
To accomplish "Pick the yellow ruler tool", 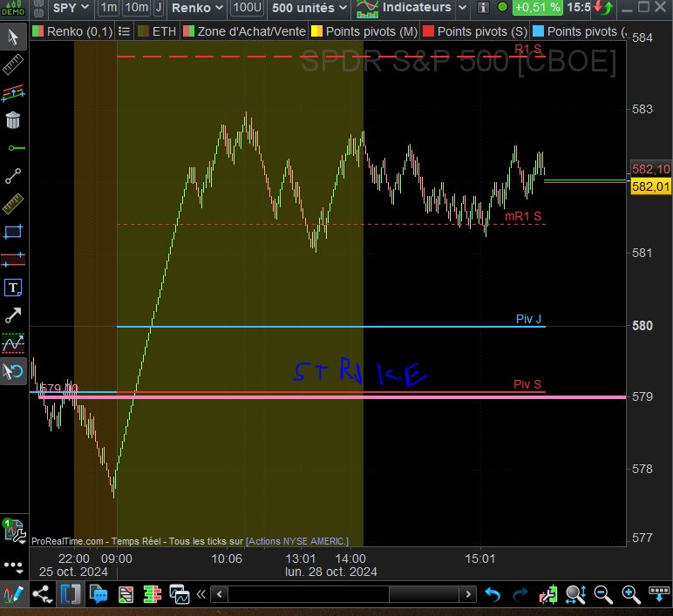I will tap(13, 204).
